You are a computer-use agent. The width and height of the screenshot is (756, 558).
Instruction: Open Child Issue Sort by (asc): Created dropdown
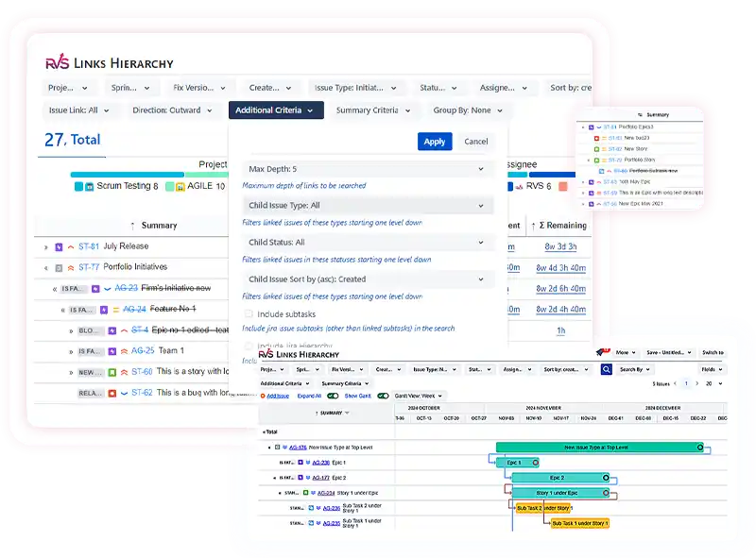point(369,279)
